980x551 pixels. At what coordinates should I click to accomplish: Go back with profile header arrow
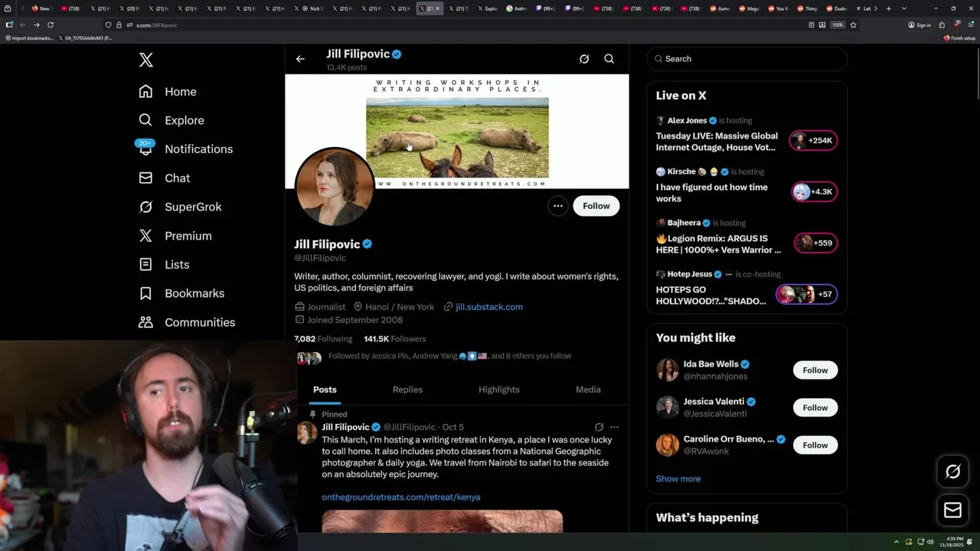coord(300,59)
